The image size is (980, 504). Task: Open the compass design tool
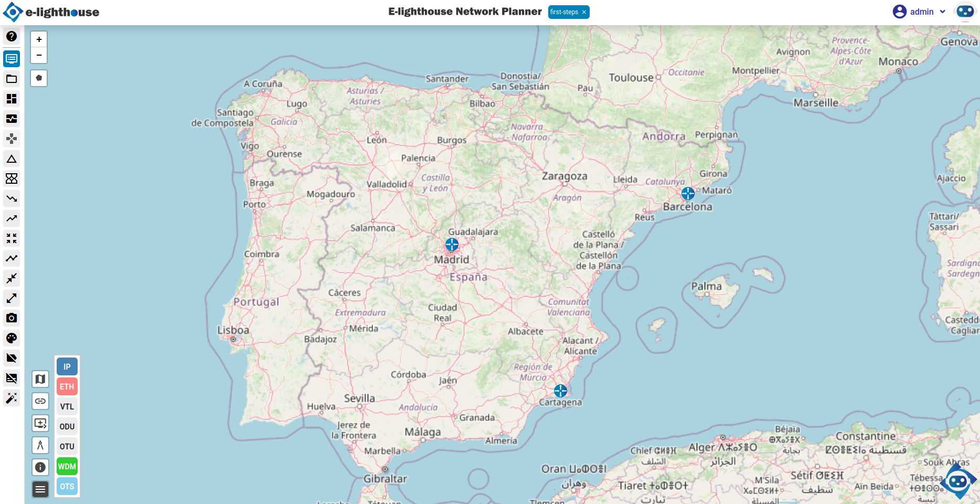click(40, 445)
